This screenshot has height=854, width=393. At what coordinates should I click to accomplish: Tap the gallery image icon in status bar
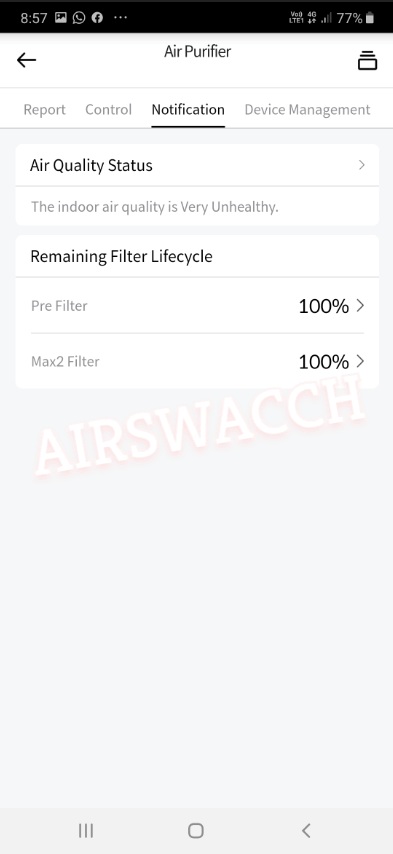(61, 18)
